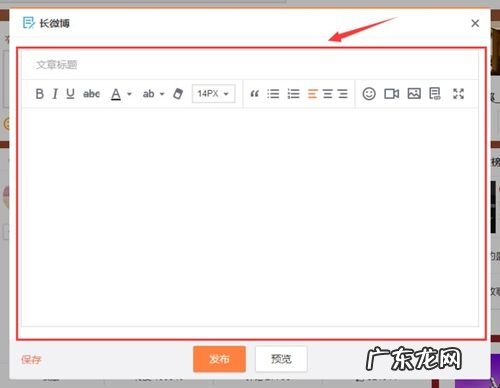The width and height of the screenshot is (500, 388).
Task: Click the ab highlight color icon
Action: coord(148,94)
